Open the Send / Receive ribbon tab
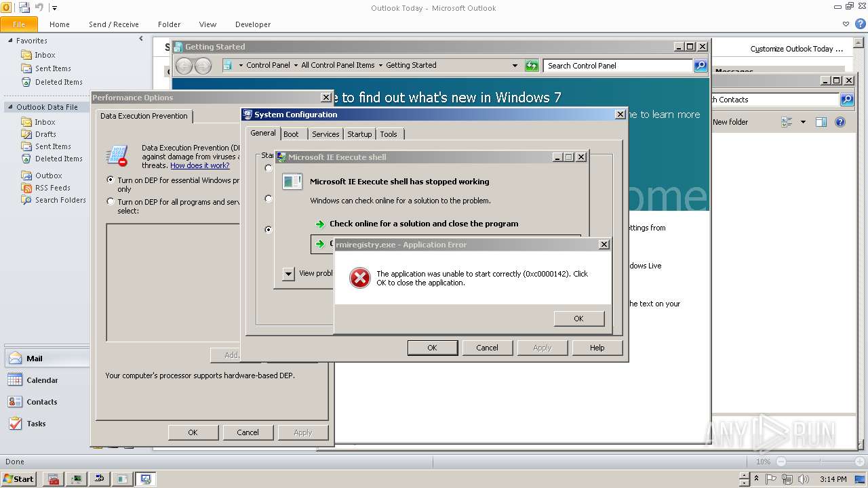The height and width of the screenshot is (488, 868). tap(114, 24)
